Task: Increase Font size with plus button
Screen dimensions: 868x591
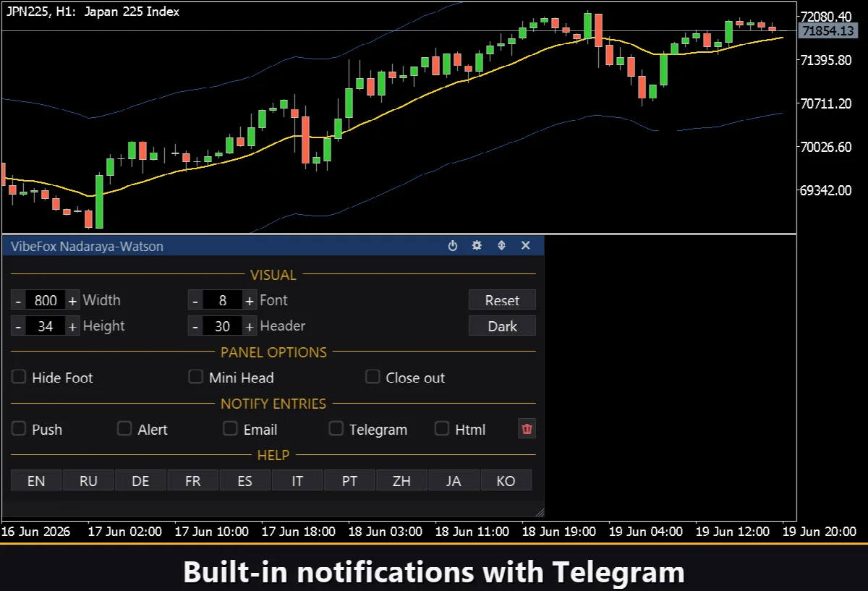Action: click(x=250, y=300)
